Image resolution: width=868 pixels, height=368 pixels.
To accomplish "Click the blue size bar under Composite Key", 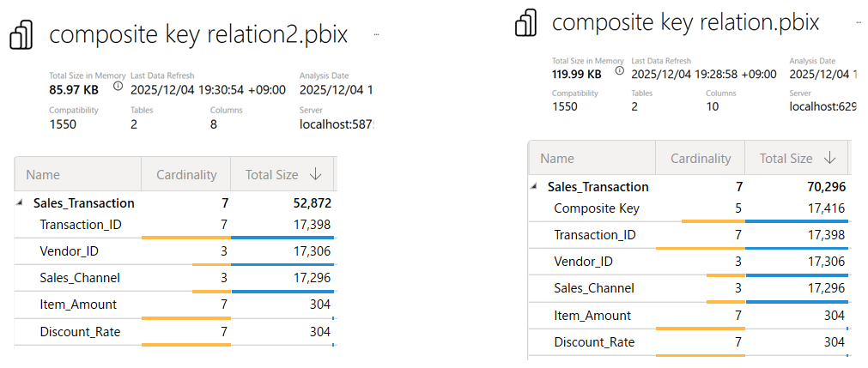I will click(x=796, y=221).
